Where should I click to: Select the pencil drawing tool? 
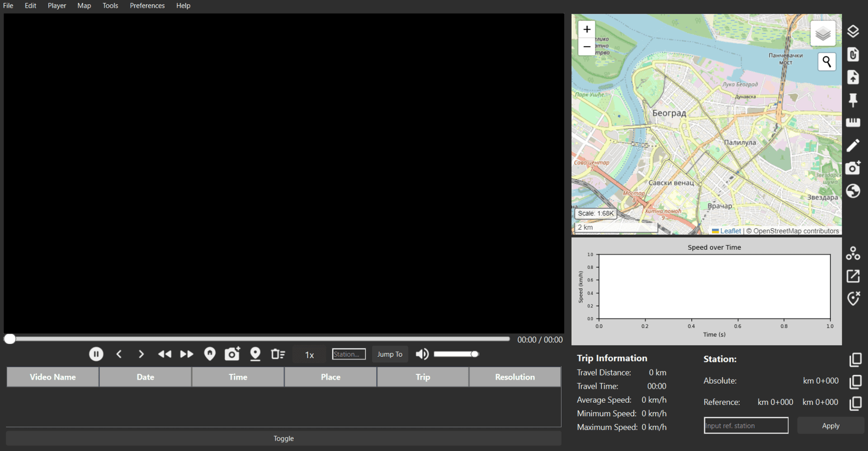(x=854, y=145)
